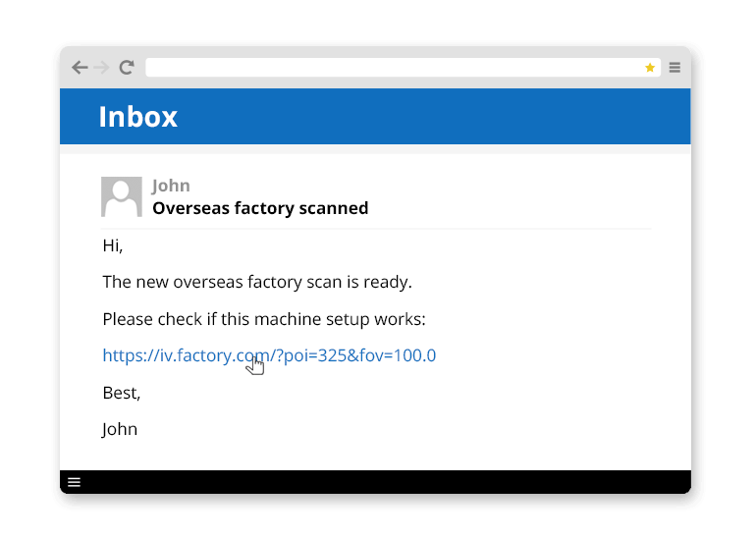The image size is (756, 540).
Task: Click the subject 'Overseas factory scanned'
Action: click(x=260, y=208)
